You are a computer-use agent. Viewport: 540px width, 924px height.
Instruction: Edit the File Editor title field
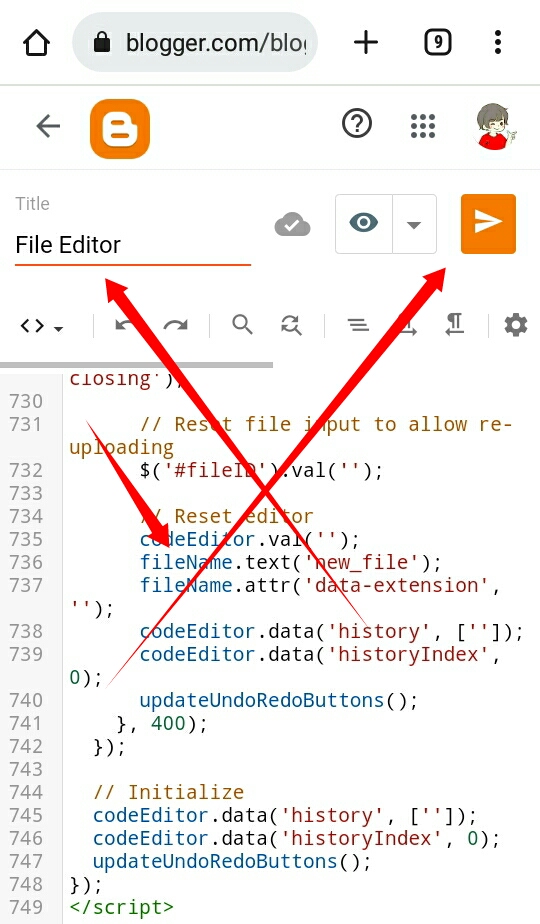click(133, 245)
